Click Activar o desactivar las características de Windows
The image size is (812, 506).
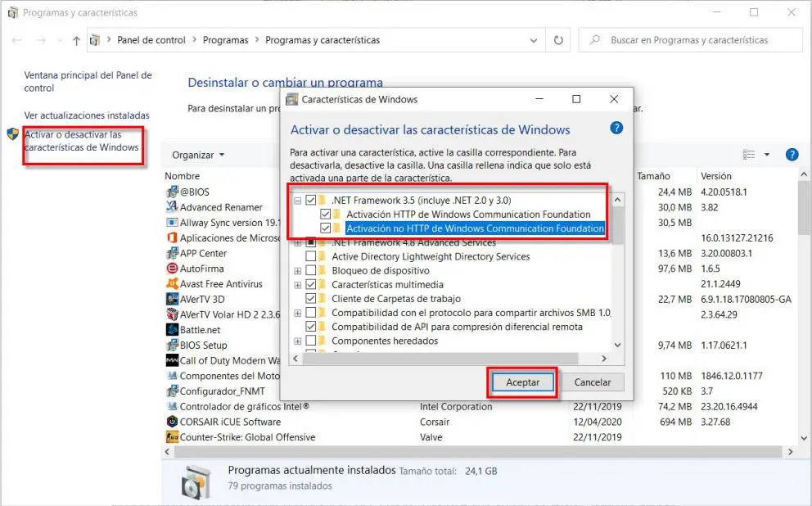click(81, 141)
